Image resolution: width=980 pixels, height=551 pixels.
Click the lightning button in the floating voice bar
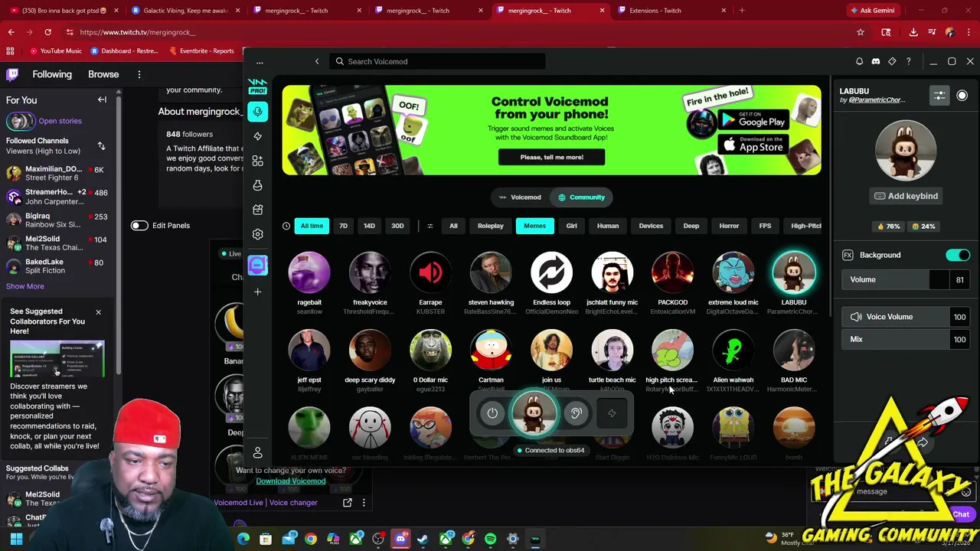(x=612, y=413)
